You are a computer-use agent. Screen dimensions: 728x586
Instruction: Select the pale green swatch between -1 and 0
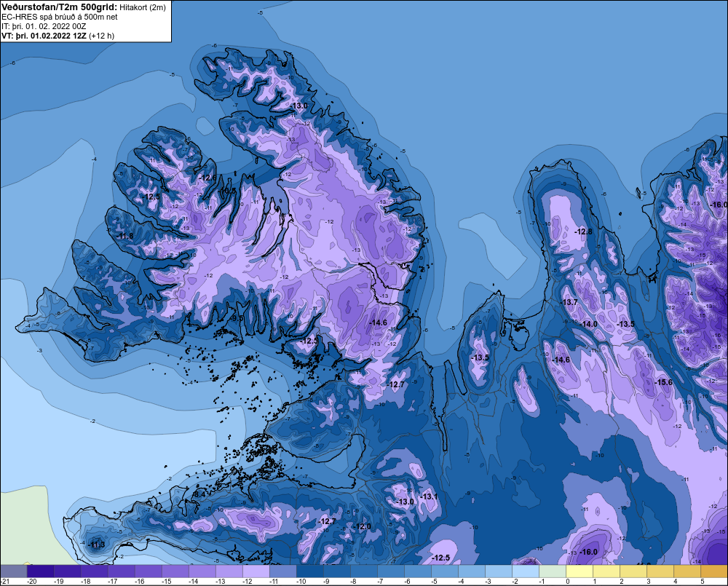coord(553,571)
